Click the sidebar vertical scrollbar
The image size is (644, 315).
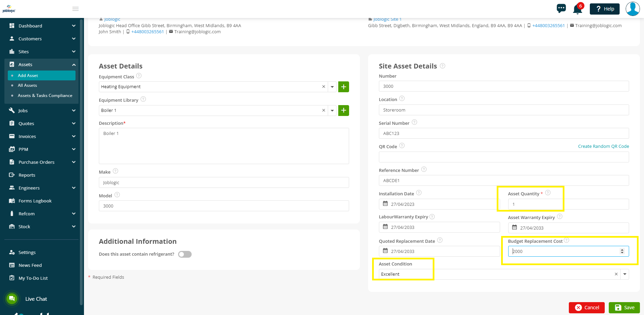[81, 163]
